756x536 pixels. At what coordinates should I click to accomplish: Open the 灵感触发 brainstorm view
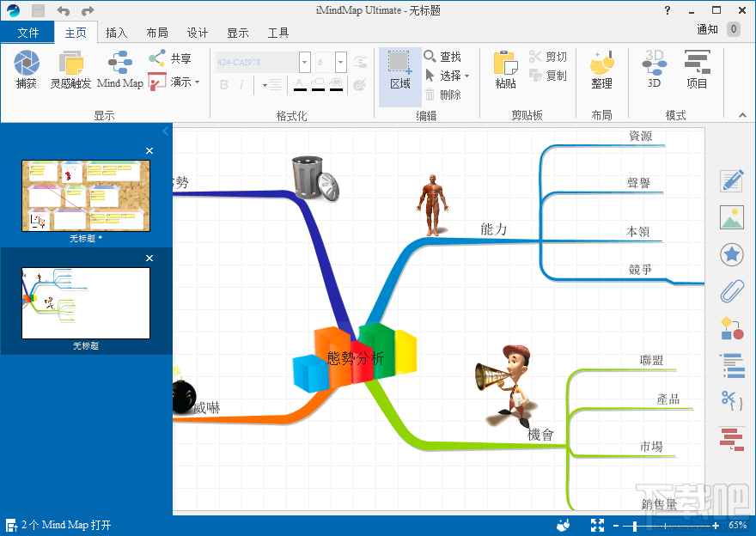pos(70,70)
